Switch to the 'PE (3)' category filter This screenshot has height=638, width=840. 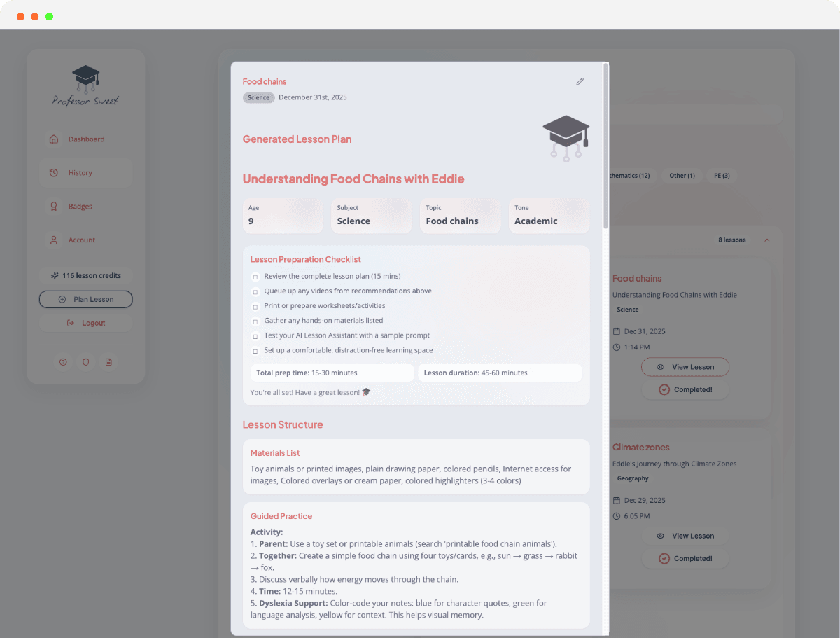pyautogui.click(x=721, y=176)
